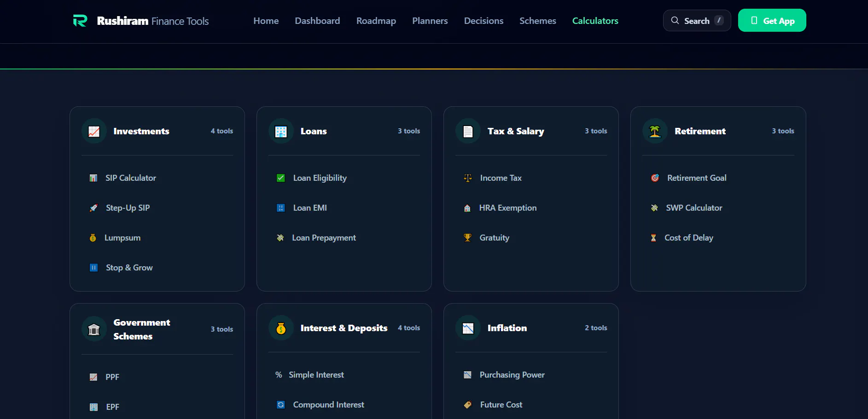Open the Purchasing Power link

(x=512, y=375)
